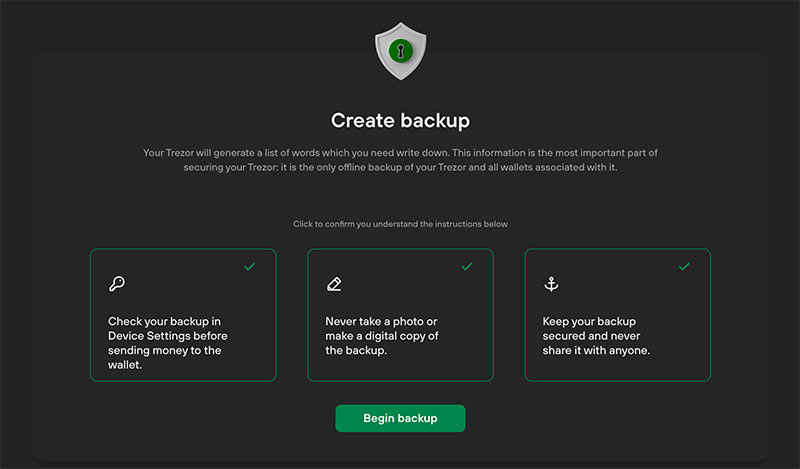The width and height of the screenshot is (800, 469).
Task: Click the key icon in first card
Action: [117, 284]
